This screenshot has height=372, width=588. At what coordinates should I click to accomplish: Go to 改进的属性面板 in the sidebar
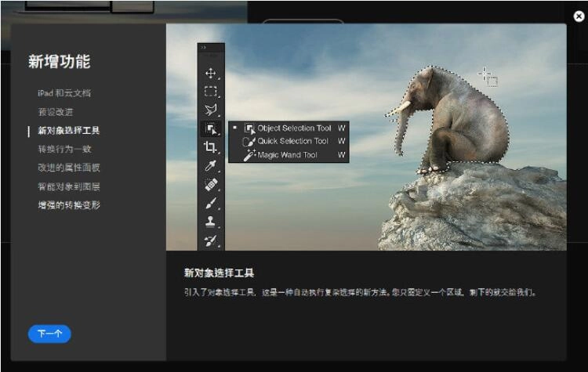[x=69, y=168]
